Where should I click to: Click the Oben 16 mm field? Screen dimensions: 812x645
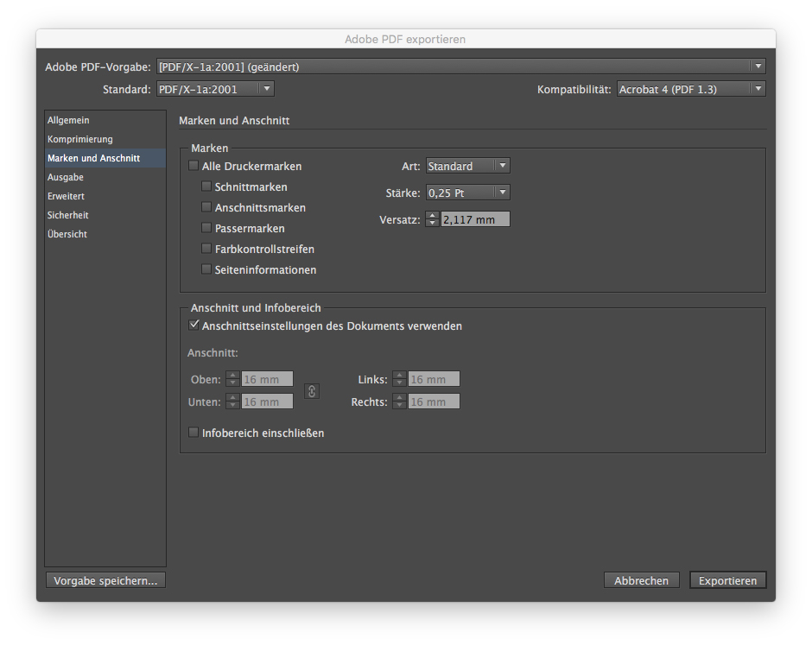point(267,379)
